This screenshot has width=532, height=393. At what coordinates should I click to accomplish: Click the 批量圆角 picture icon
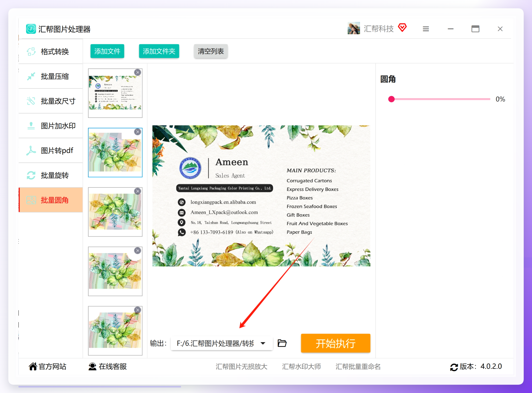31,200
